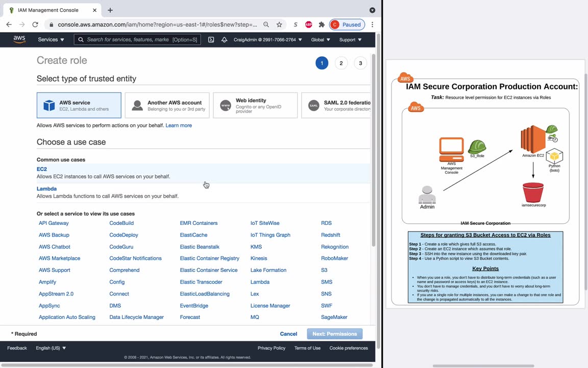Image resolution: width=588 pixels, height=368 pixels.
Task: Select CodeBuild service
Action: (x=121, y=223)
